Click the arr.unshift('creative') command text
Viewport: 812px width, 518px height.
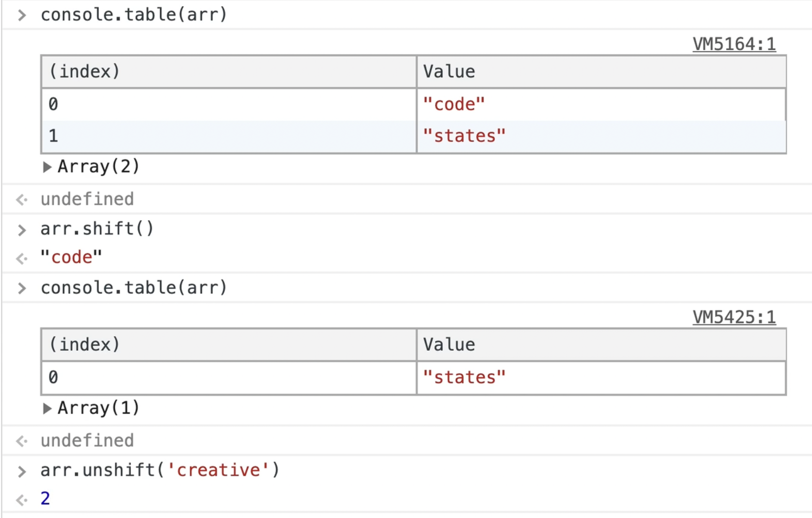point(160,470)
